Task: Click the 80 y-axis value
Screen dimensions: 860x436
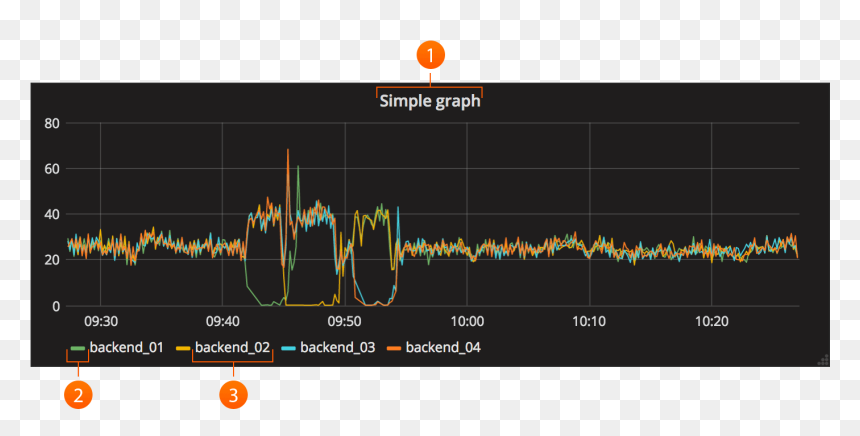Action: (x=52, y=123)
